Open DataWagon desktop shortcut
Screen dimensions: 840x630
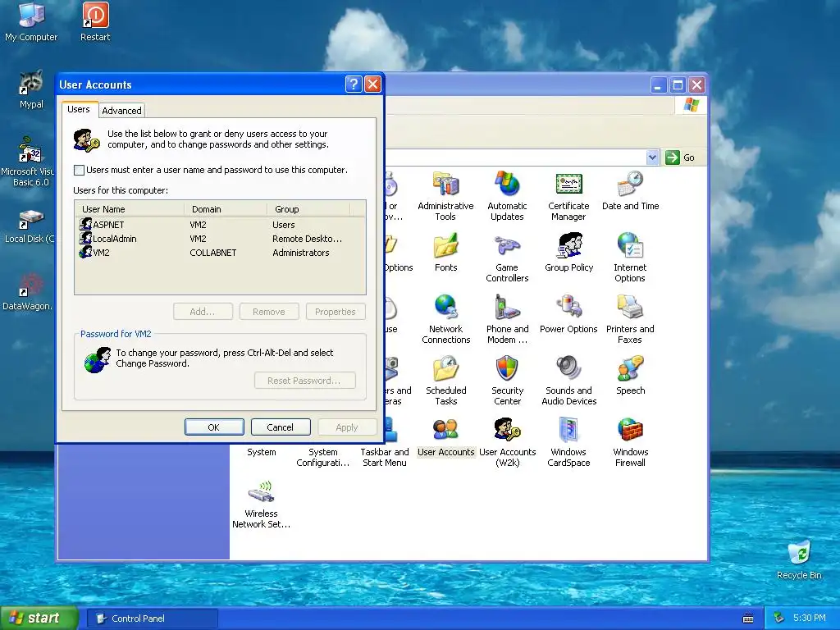(x=27, y=291)
